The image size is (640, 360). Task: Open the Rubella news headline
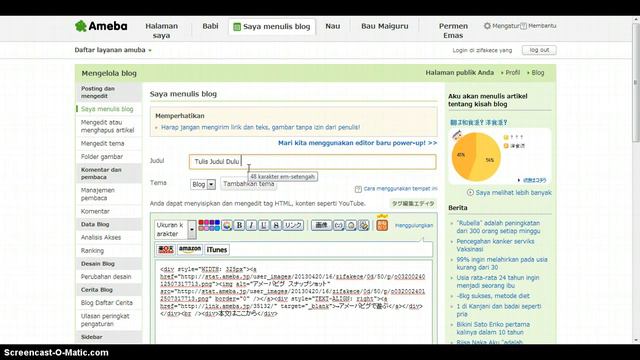(498, 227)
